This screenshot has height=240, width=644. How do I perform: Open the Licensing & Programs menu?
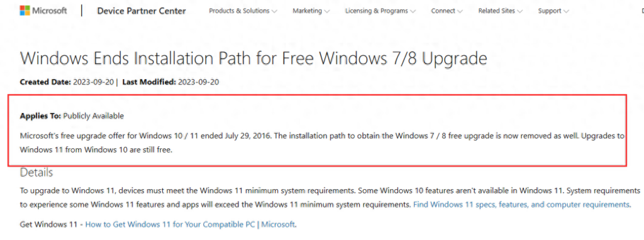point(380,11)
